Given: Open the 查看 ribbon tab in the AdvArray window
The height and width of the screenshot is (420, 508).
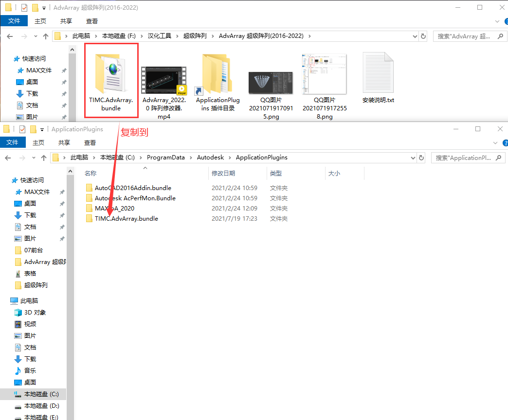Looking at the screenshot, I should 91,21.
